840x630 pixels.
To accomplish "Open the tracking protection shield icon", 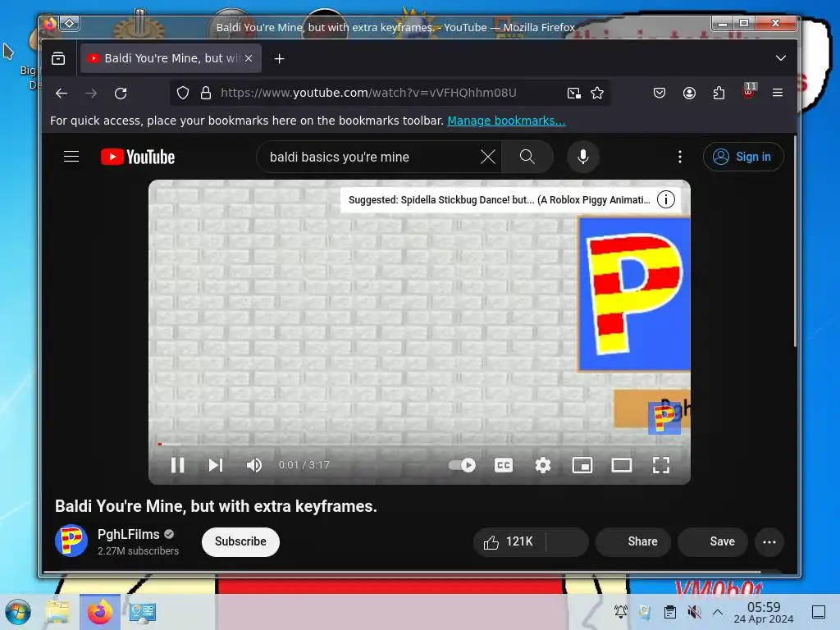I will click(183, 94).
